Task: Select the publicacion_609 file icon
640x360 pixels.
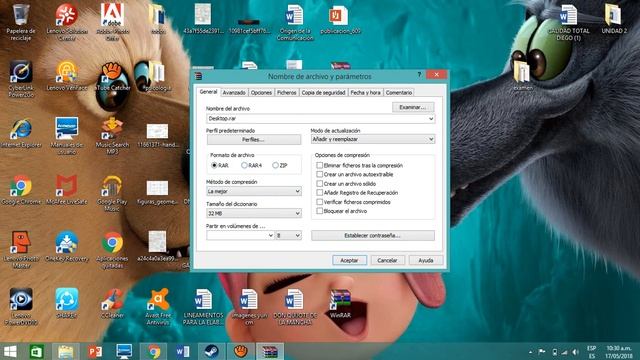Action: tap(340, 19)
